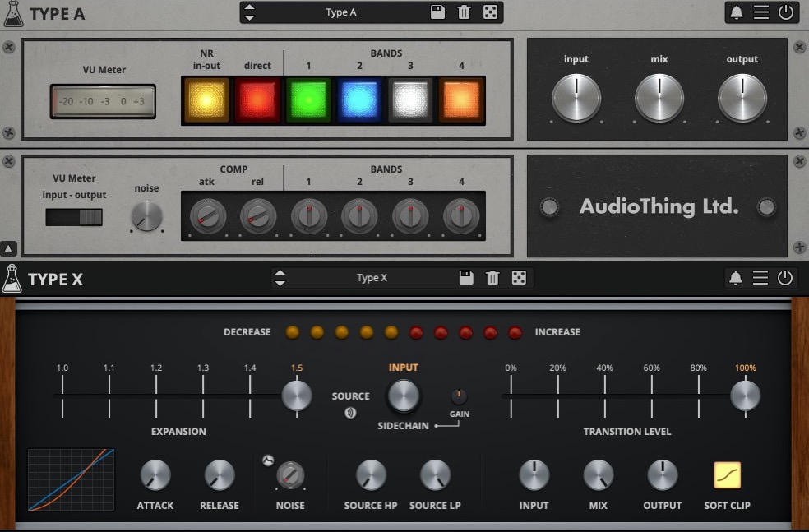Click the Expansion slider handle at 1.5
The height and width of the screenshot is (532, 809).
297,396
